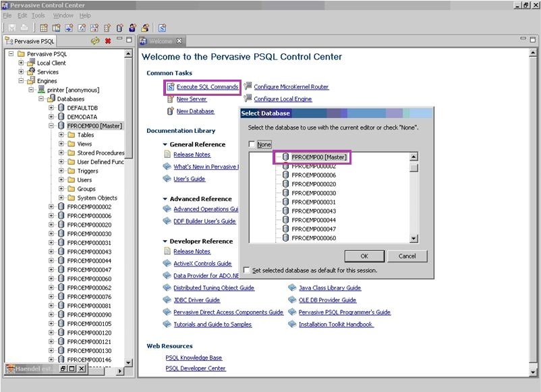The width and height of the screenshot is (541, 392).
Task: Open the Window menu
Action: [63, 16]
